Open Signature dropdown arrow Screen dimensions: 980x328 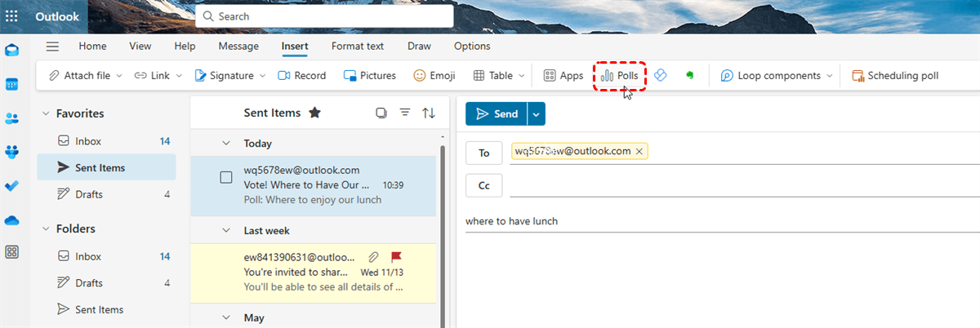click(x=262, y=76)
